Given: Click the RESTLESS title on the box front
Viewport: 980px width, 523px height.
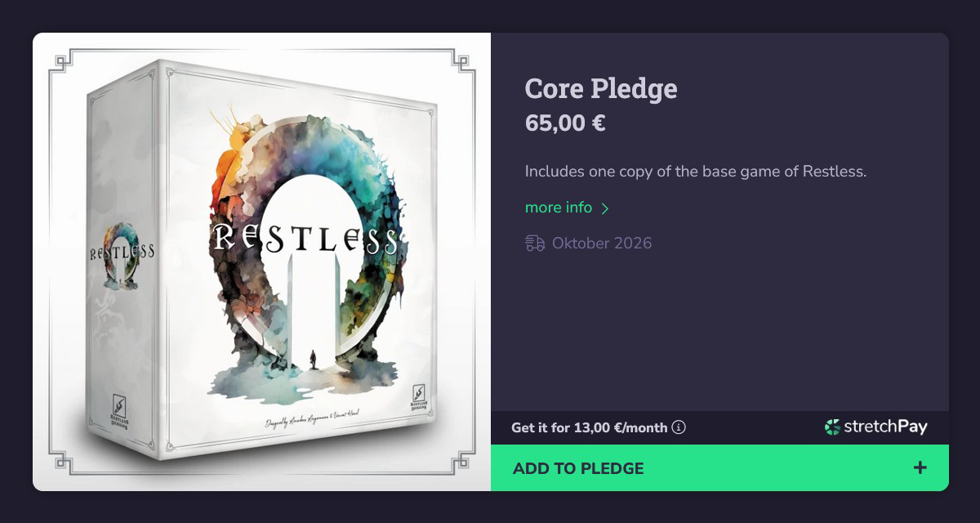Looking at the screenshot, I should pyautogui.click(x=305, y=239).
